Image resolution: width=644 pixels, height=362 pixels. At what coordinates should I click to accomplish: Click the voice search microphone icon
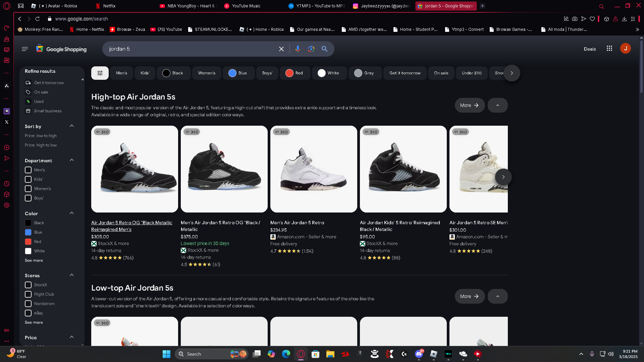point(298,49)
